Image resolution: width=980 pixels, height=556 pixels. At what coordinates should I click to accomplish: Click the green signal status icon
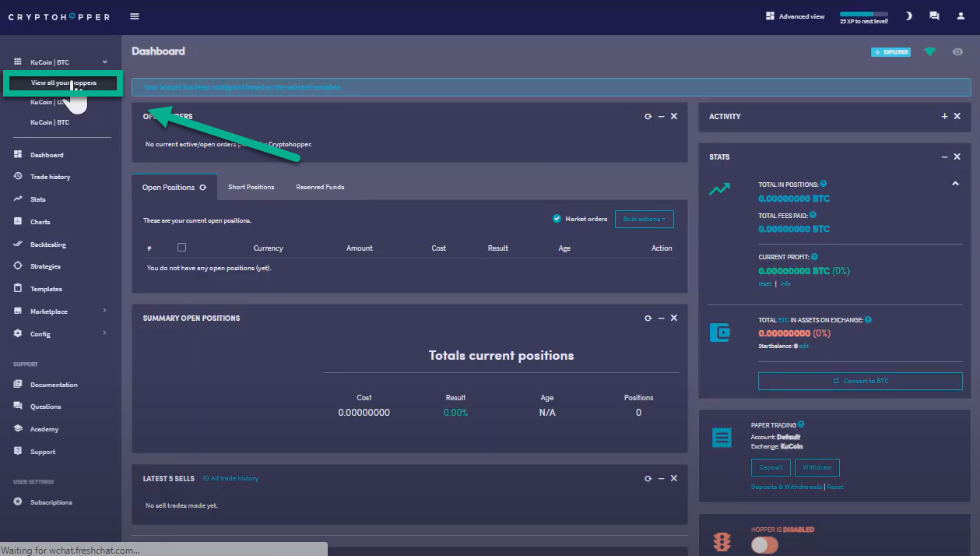pyautogui.click(x=929, y=52)
